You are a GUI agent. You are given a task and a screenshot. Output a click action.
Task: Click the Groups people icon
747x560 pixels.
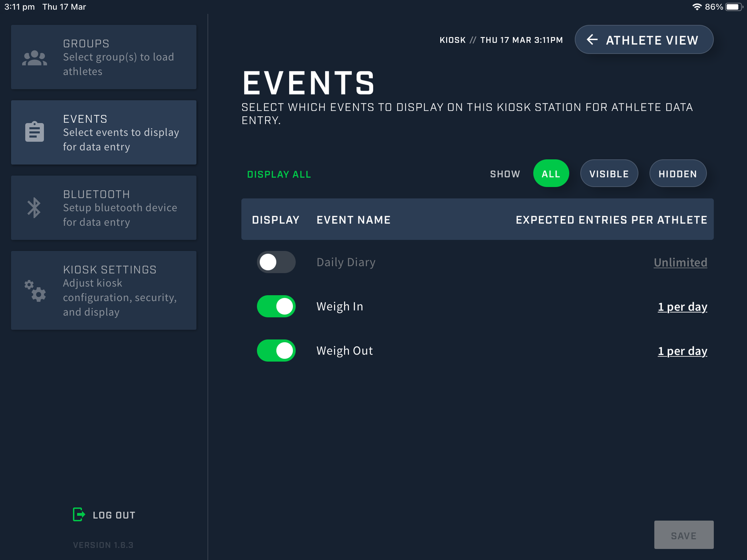click(35, 58)
